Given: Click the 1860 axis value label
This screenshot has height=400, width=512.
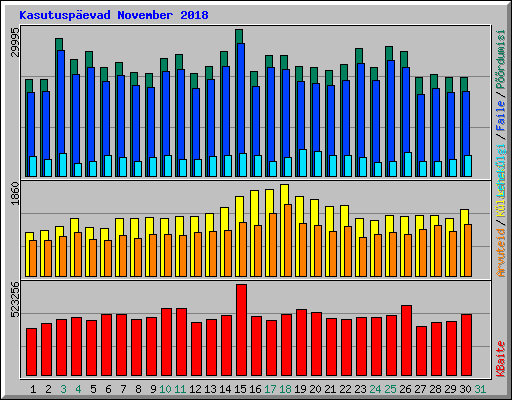Looking at the screenshot, I should [x=15, y=193].
